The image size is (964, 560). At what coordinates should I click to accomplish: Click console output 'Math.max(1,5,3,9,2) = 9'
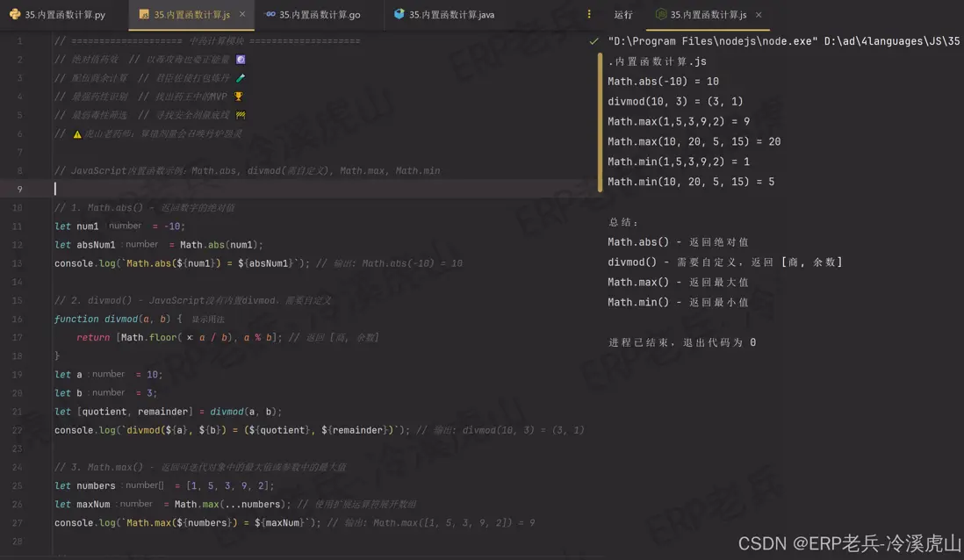tap(679, 122)
